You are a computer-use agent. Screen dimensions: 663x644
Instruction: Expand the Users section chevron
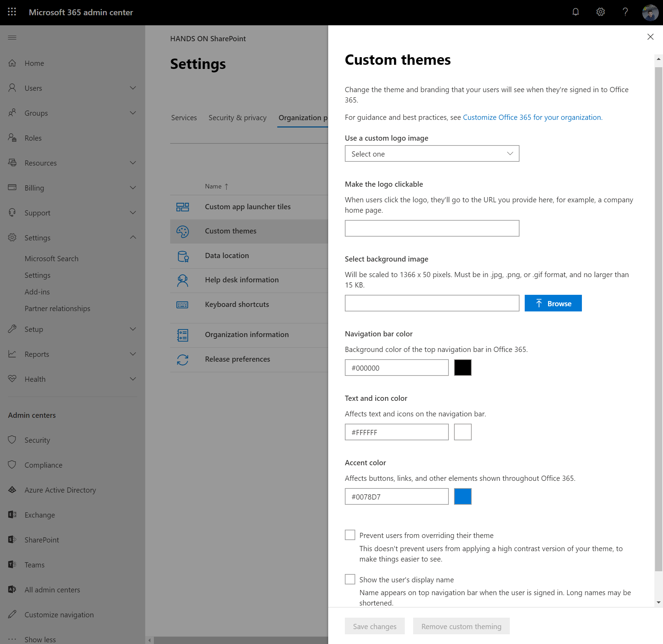(133, 88)
